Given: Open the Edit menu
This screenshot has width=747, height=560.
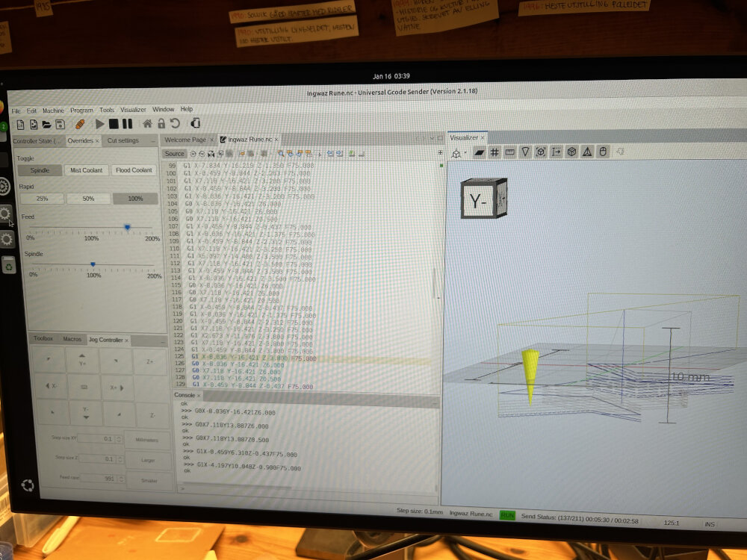Looking at the screenshot, I should click(x=31, y=111).
